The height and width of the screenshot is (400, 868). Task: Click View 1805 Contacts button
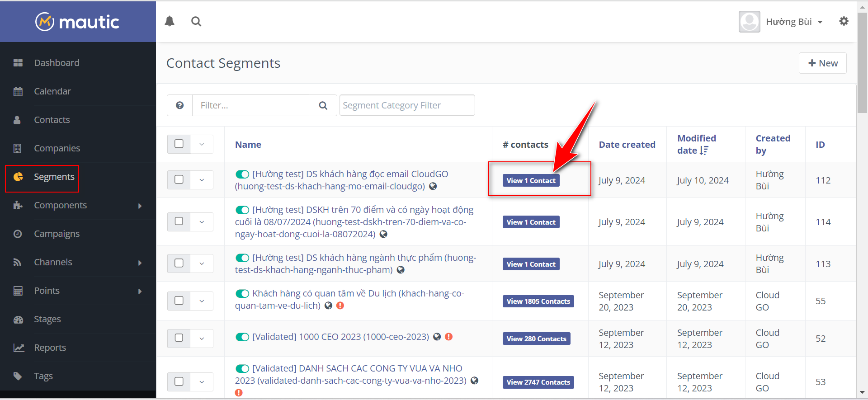point(538,301)
